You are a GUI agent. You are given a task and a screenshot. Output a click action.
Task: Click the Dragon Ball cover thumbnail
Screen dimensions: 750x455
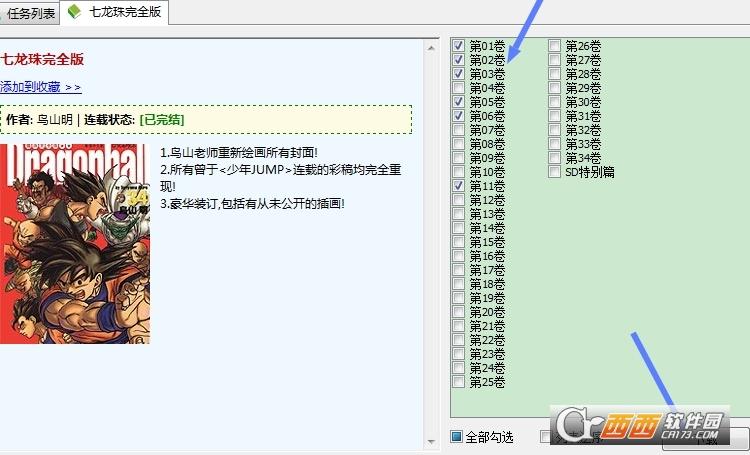point(75,244)
